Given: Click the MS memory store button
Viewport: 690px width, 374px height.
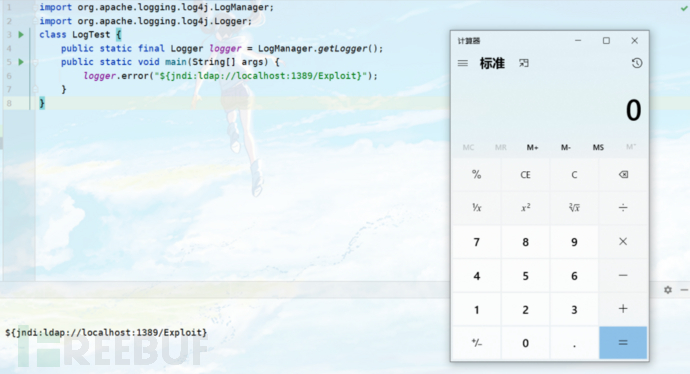Looking at the screenshot, I should pyautogui.click(x=598, y=147).
